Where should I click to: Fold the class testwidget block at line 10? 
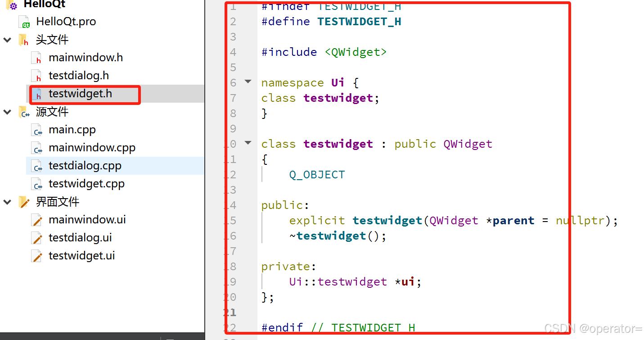[x=248, y=143]
